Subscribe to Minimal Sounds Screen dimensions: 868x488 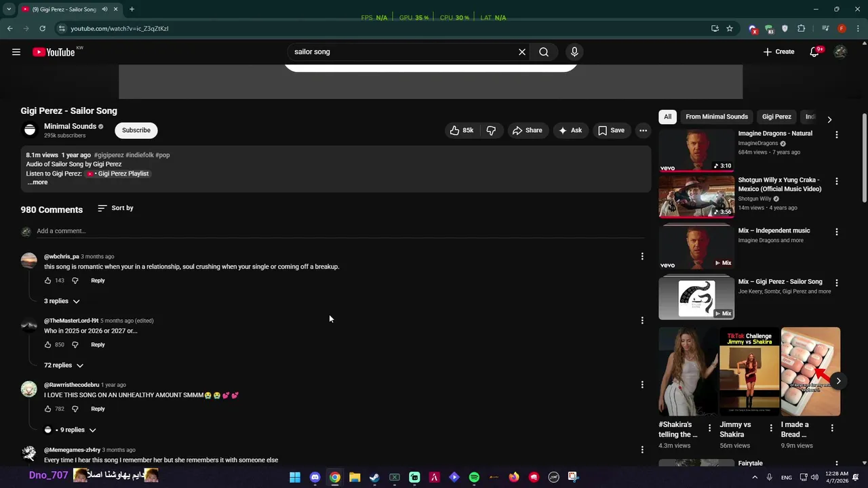[x=136, y=130]
